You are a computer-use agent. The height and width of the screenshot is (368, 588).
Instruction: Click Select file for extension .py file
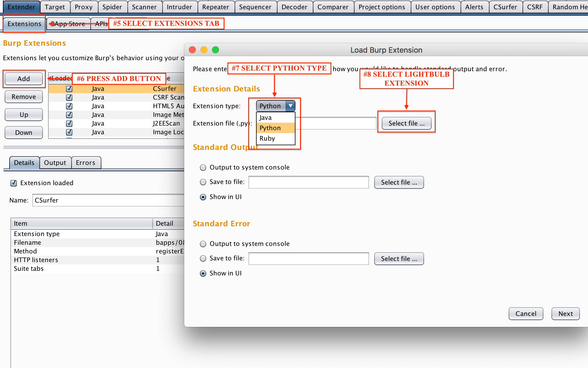[x=406, y=123]
